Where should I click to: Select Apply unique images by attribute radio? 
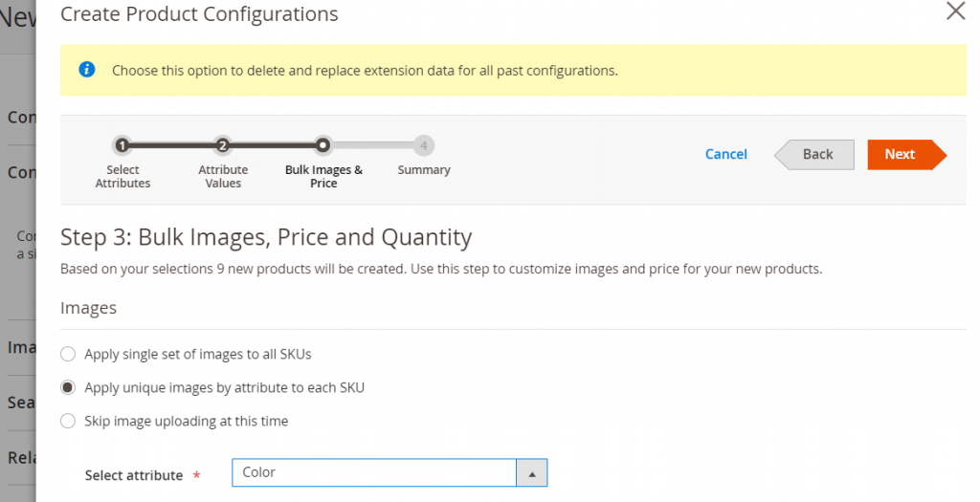click(68, 388)
